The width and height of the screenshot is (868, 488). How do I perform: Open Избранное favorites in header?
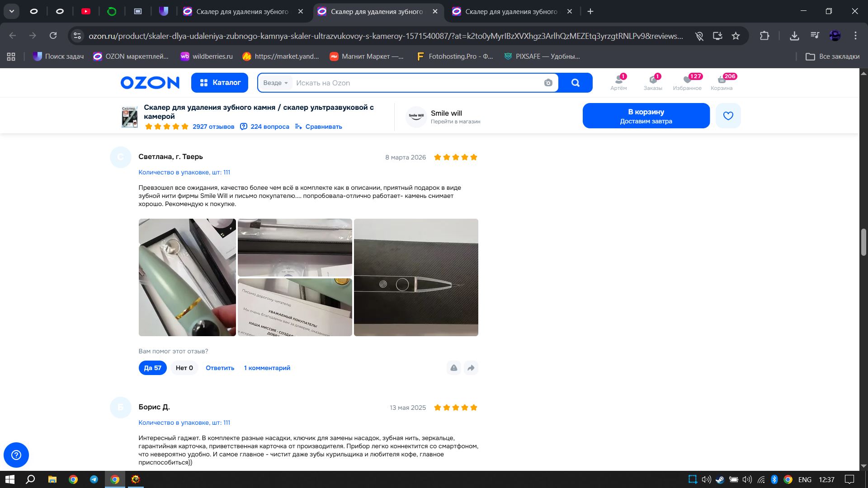click(x=687, y=82)
